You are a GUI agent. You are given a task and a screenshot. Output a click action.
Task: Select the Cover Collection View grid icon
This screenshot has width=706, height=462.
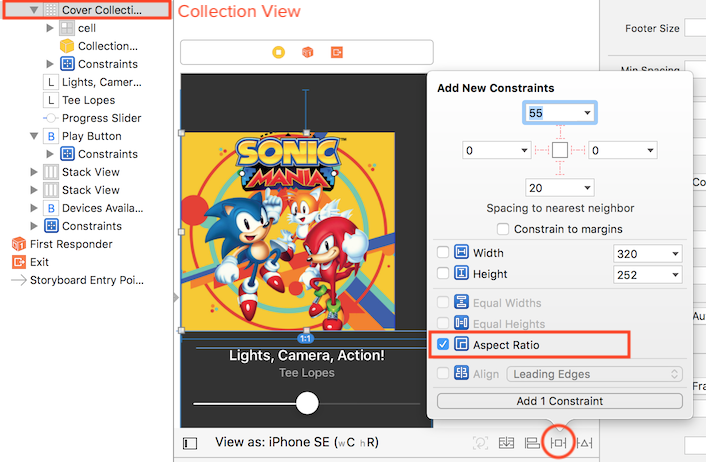click(x=51, y=10)
